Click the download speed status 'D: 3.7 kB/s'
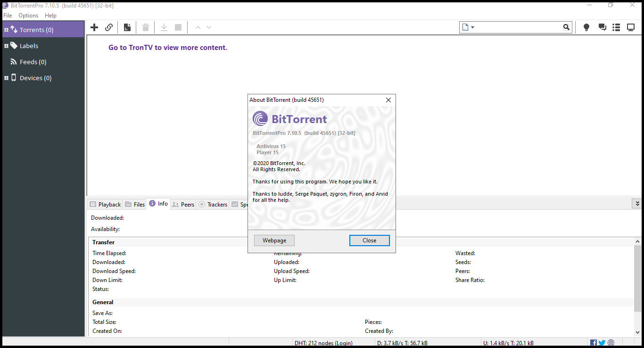 402,343
